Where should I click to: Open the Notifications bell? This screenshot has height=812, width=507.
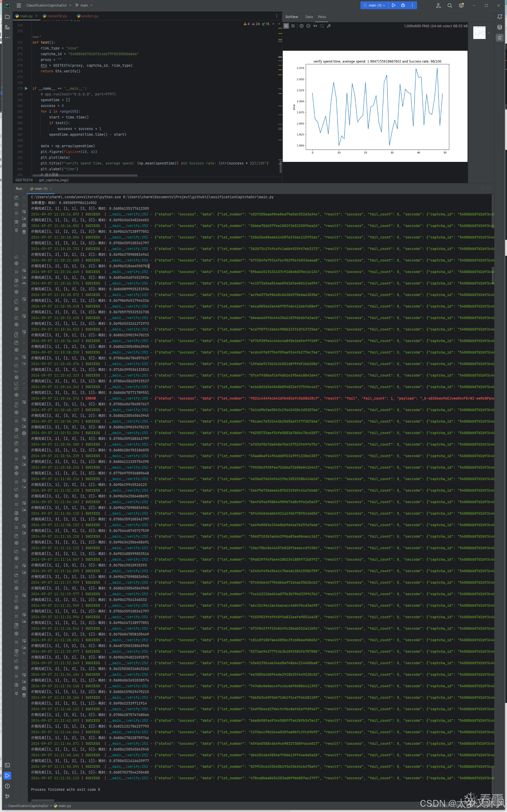500,16
